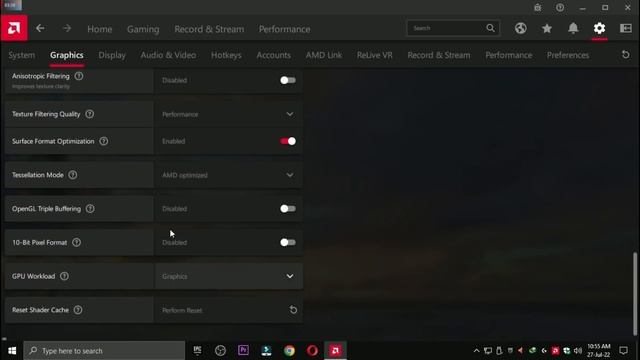Click the search magnifier icon
The height and width of the screenshot is (360, 640).
(490, 28)
